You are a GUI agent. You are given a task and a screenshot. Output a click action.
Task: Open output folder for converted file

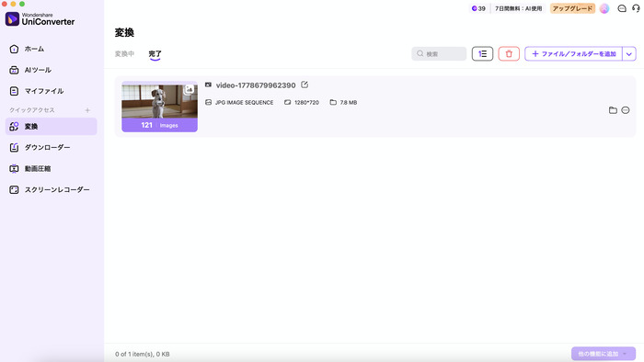tap(613, 110)
